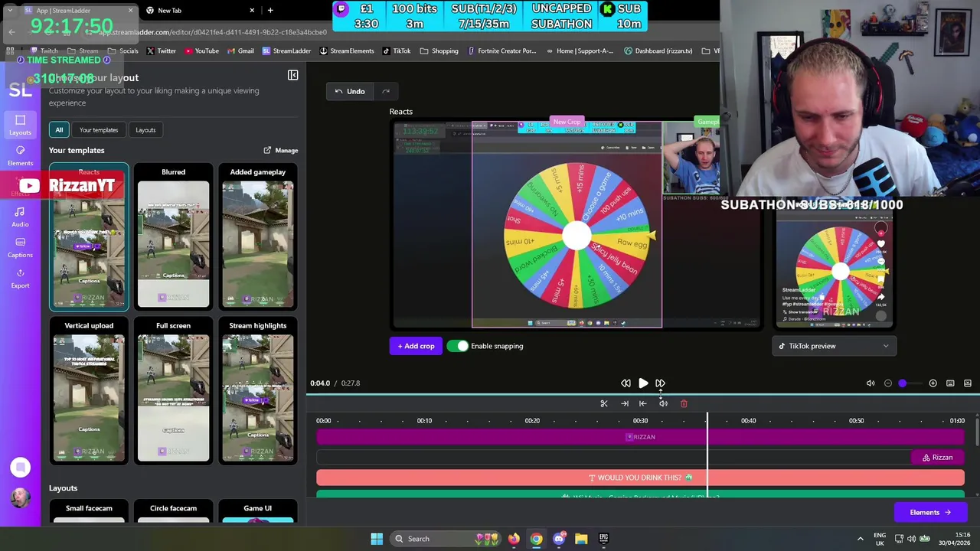Open the TikTok bookmark
980x551 pixels.
click(x=397, y=51)
